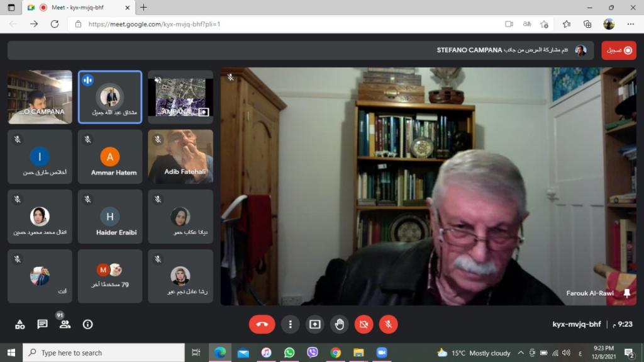Open a new browser tab

coord(143,8)
